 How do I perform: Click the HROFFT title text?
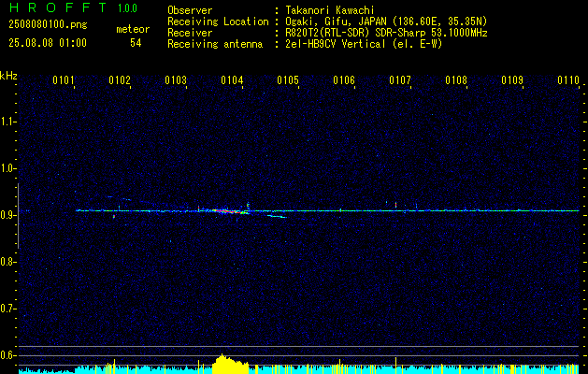58,7
